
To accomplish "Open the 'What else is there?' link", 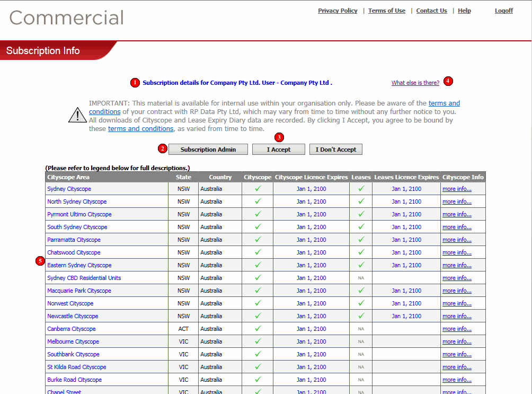I will coord(415,83).
